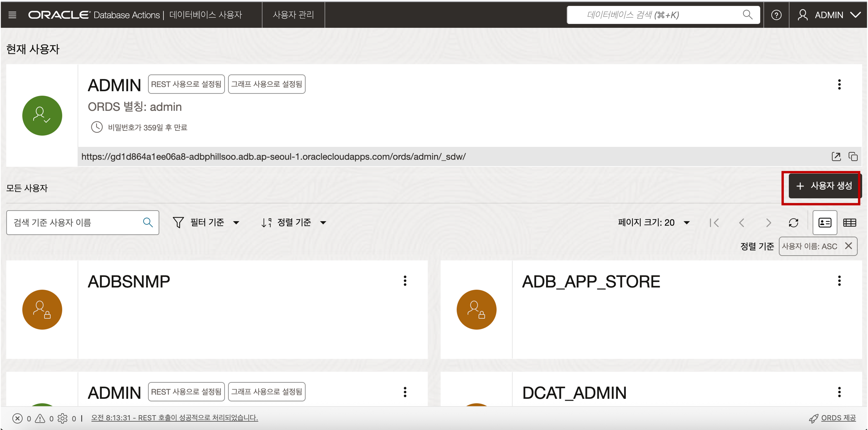Copy the ADMIN sdw URL to clipboard
The width and height of the screenshot is (868, 430).
[853, 156]
